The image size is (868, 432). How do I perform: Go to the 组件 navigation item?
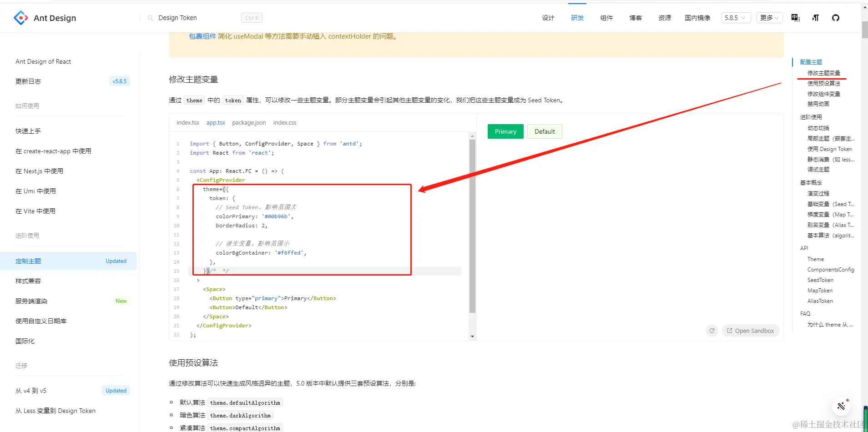[x=606, y=18]
